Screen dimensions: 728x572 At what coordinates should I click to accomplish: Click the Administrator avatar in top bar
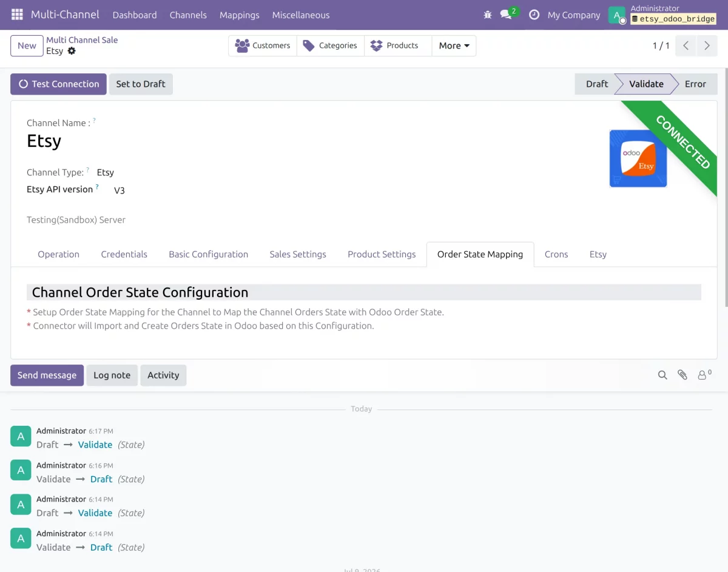617,15
